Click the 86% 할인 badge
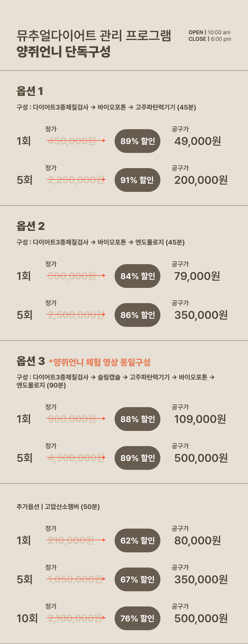The image size is (248, 644). click(137, 315)
